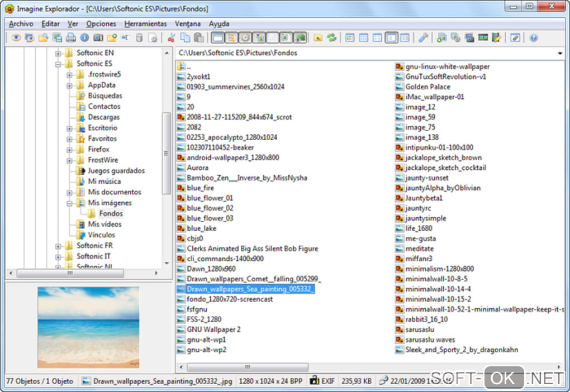
Task: Open the Ayuda menu
Action: [x=219, y=23]
